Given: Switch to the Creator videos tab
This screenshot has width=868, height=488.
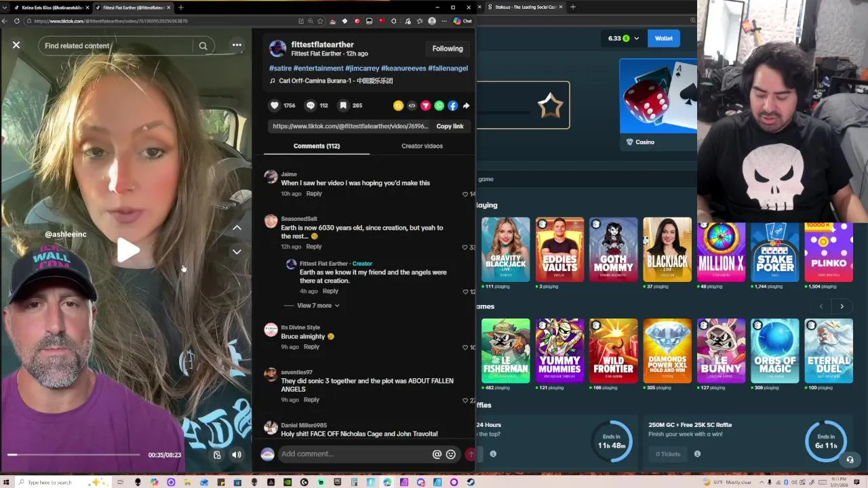Looking at the screenshot, I should pyautogui.click(x=422, y=146).
